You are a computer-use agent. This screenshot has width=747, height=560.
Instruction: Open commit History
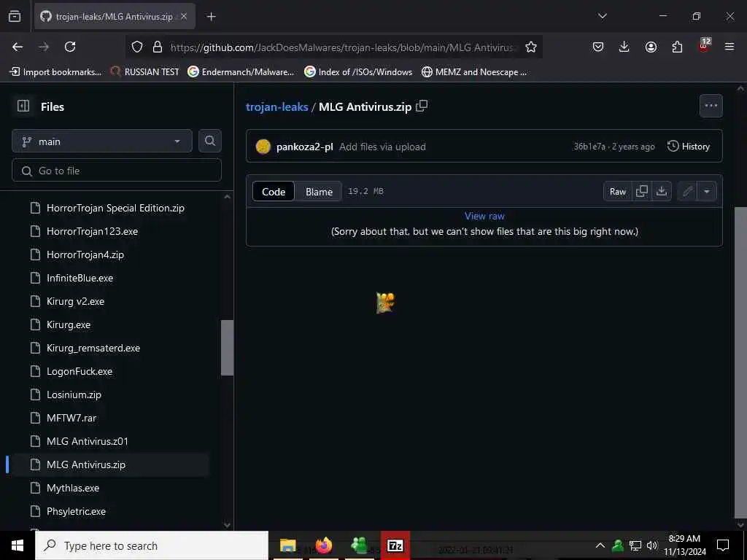coord(689,146)
